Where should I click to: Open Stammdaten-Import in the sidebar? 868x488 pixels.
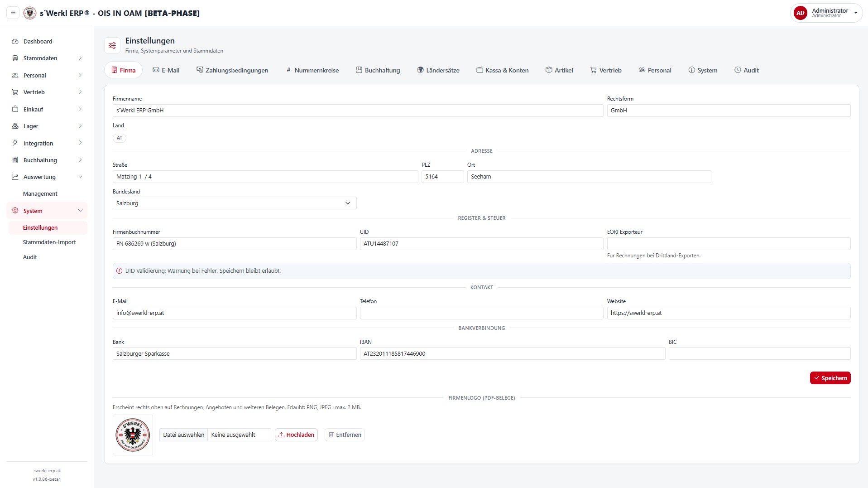coord(49,242)
